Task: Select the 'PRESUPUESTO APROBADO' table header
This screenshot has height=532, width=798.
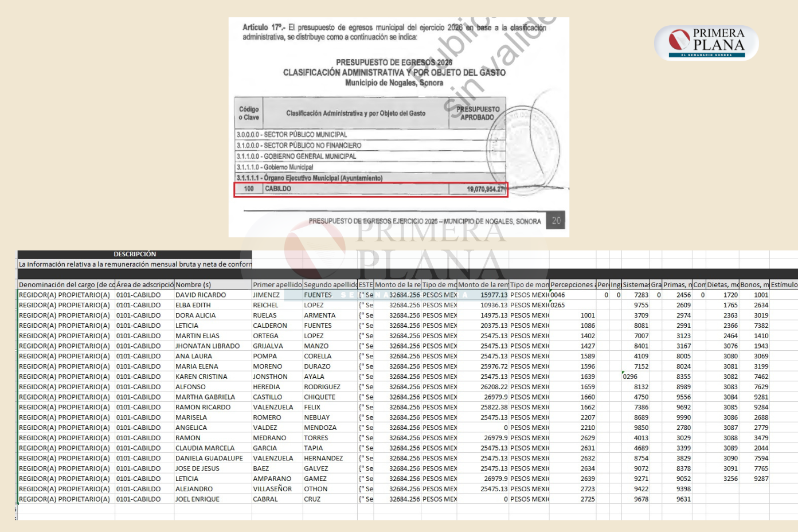Action: [478, 113]
